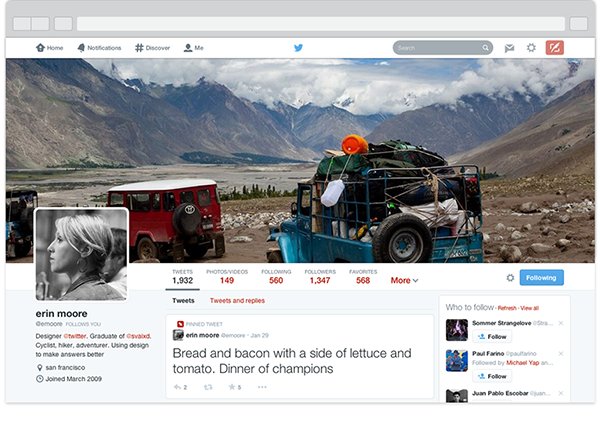Click Paul Farino name link
Screen dimensions: 600x423
(x=488, y=354)
